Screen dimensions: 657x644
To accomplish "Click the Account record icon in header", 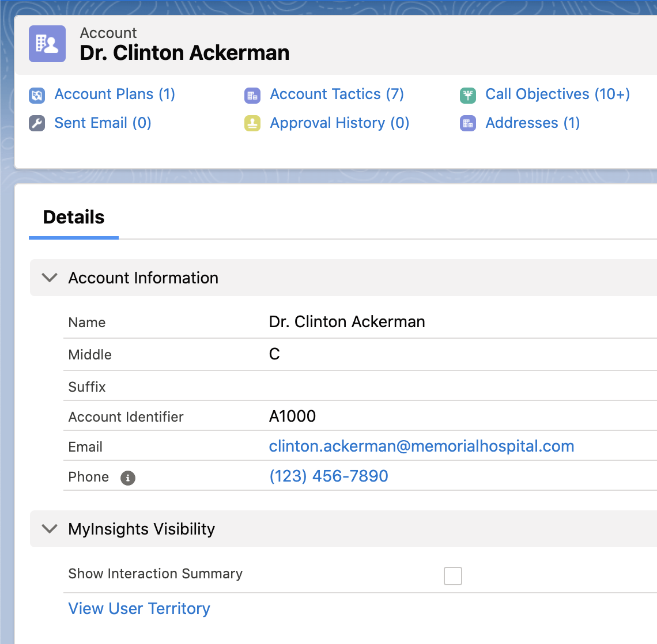I will click(x=47, y=44).
